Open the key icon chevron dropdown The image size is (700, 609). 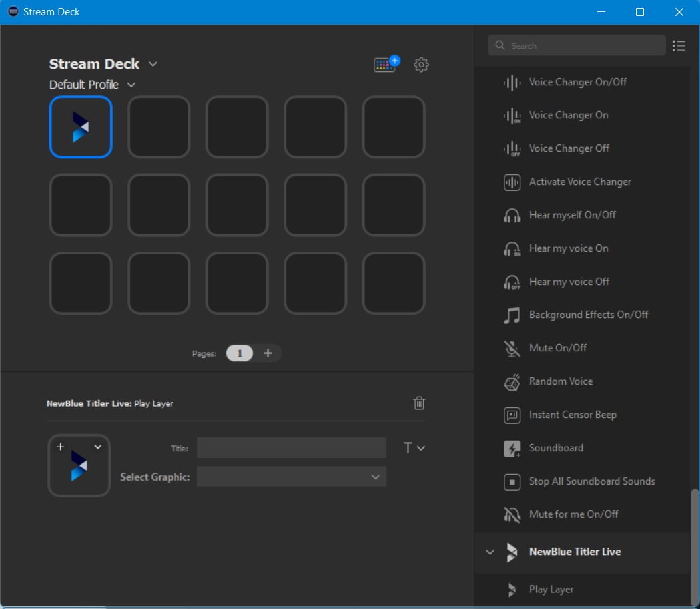(x=98, y=447)
